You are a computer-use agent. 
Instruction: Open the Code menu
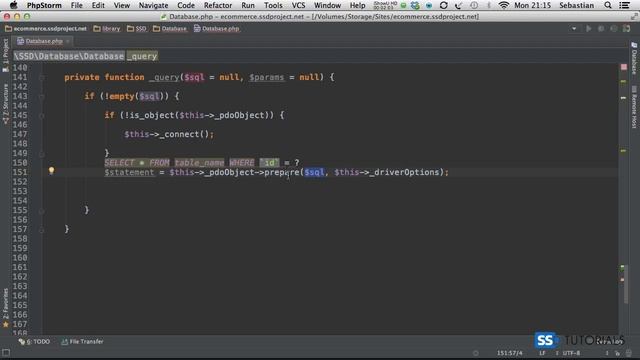point(186,5)
